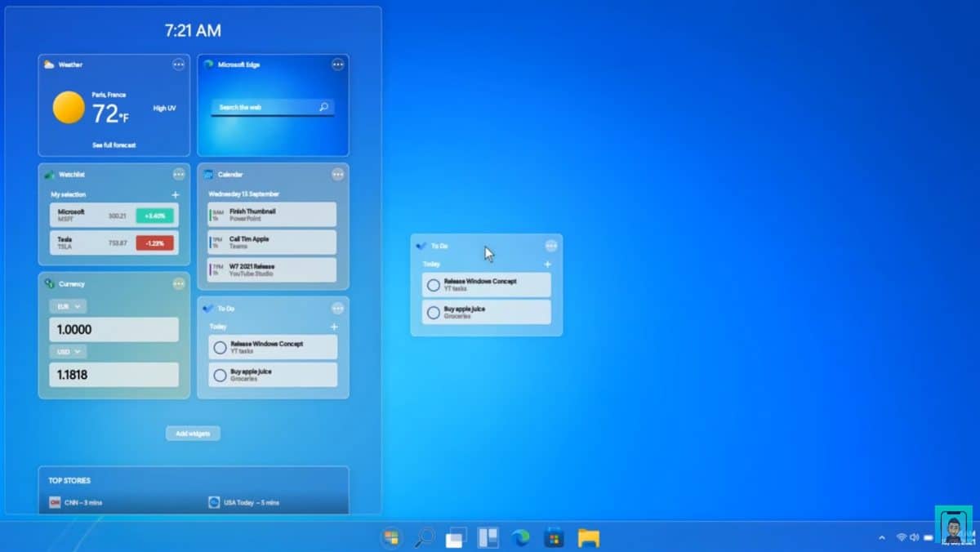Screen dimensions: 980x552
Task: Open File Explorer from the taskbar
Action: click(x=589, y=538)
